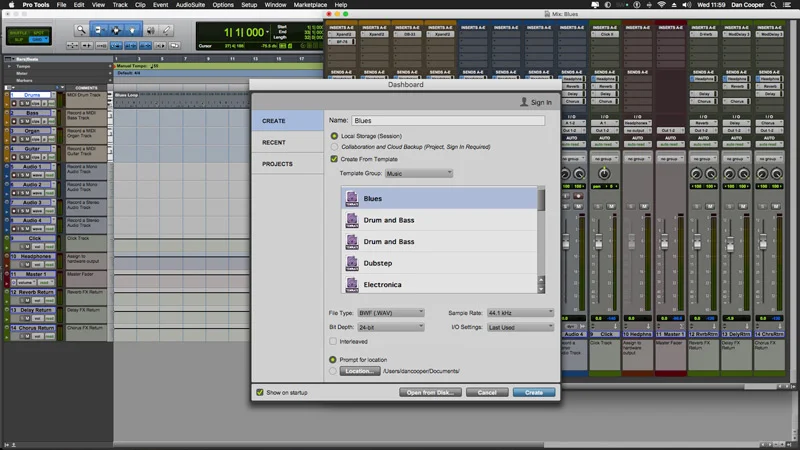800x450 pixels.
Task: Toggle Create From Template checkbox
Action: pos(334,159)
